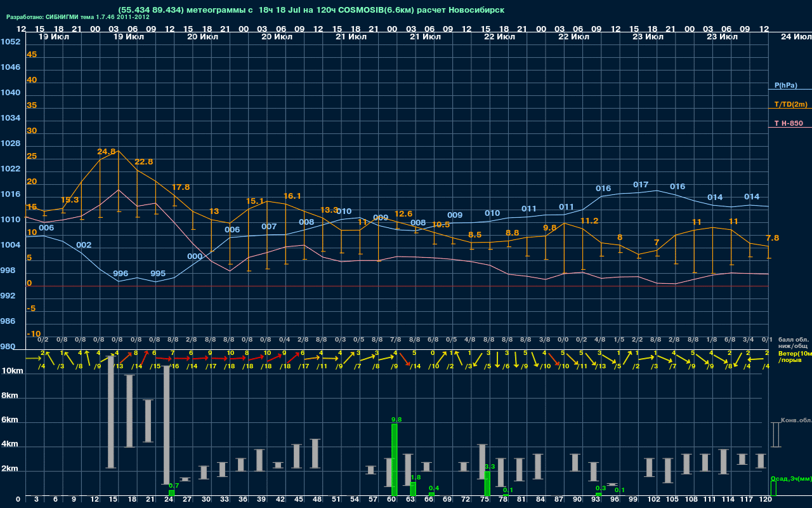The width and height of the screenshot is (812, 508).
Task: Select the P(hPa) legend label
Action: click(785, 85)
